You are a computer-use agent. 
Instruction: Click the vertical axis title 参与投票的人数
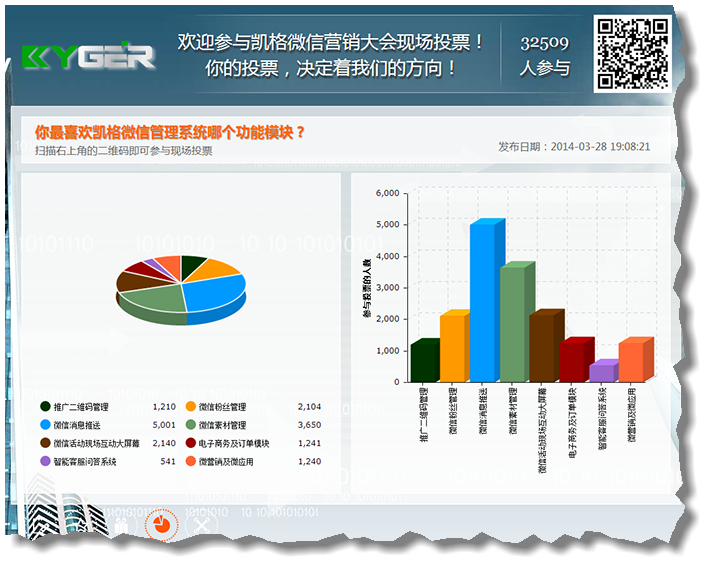tap(367, 288)
